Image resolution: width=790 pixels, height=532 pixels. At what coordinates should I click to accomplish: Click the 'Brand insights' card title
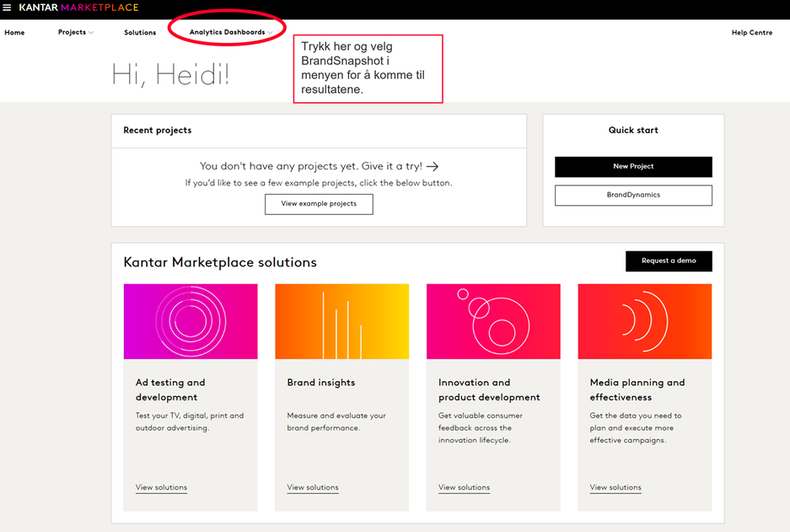pyautogui.click(x=321, y=383)
